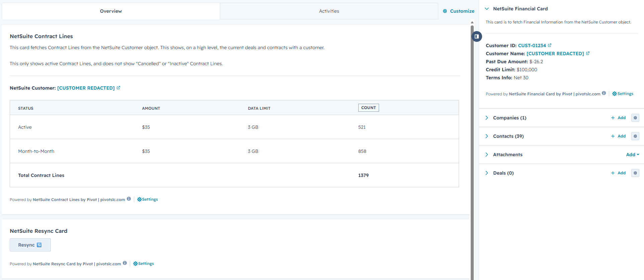Collapse the right sidebar with the round toggle

point(477,36)
